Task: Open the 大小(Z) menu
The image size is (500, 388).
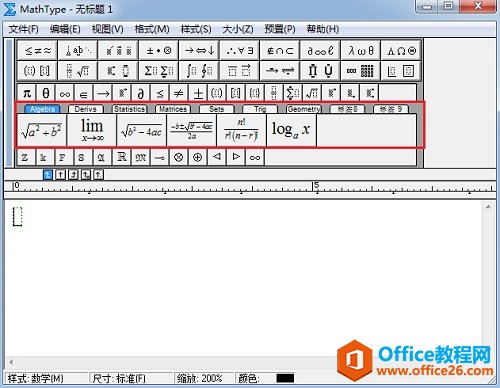Action: 238,29
